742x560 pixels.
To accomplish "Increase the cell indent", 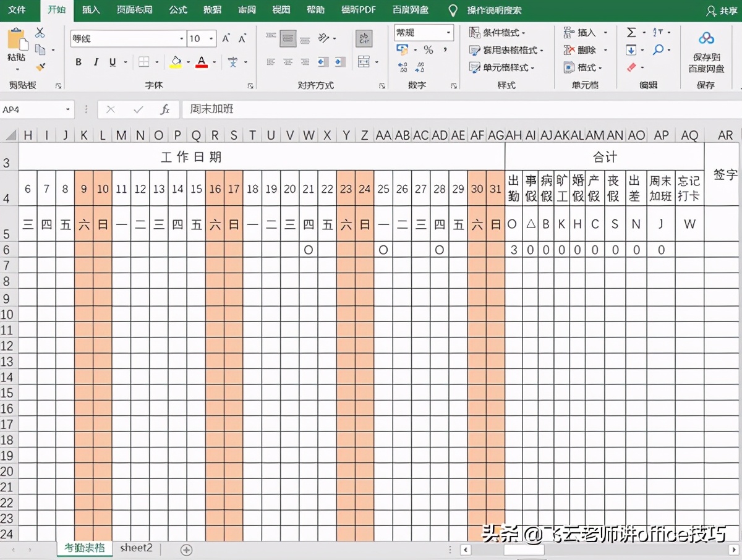I will pos(339,62).
